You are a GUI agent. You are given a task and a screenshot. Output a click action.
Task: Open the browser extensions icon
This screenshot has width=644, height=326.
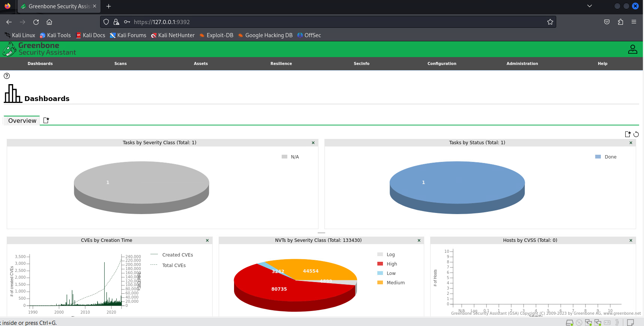(620, 22)
